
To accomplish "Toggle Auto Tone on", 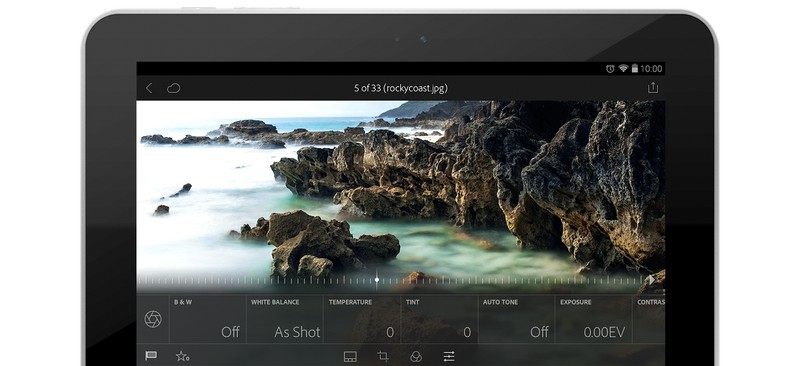I will (516, 320).
